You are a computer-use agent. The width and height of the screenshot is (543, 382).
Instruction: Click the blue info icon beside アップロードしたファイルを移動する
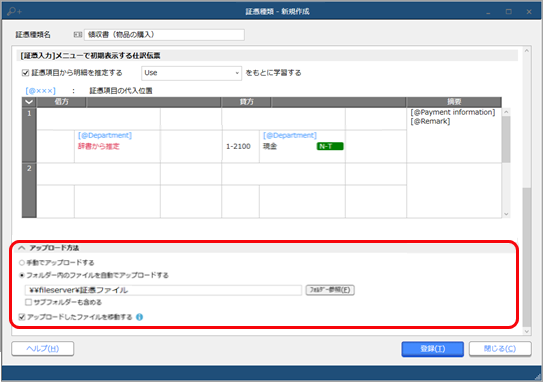pos(139,317)
